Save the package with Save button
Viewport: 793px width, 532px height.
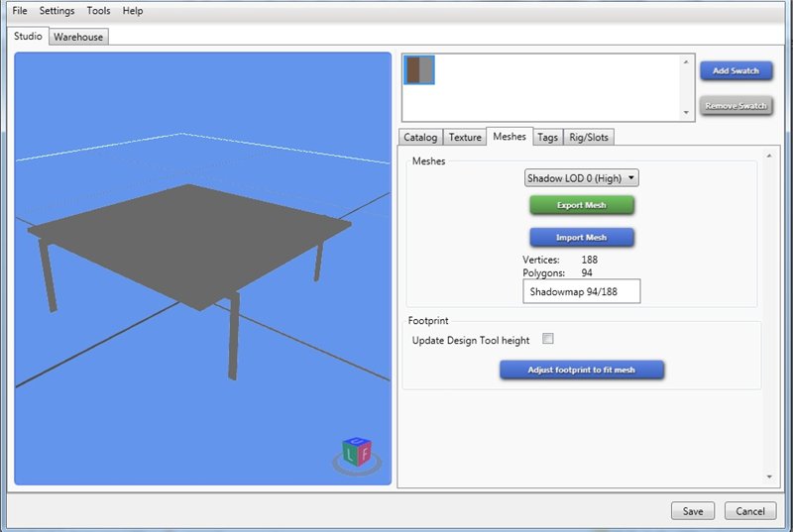pos(693,511)
